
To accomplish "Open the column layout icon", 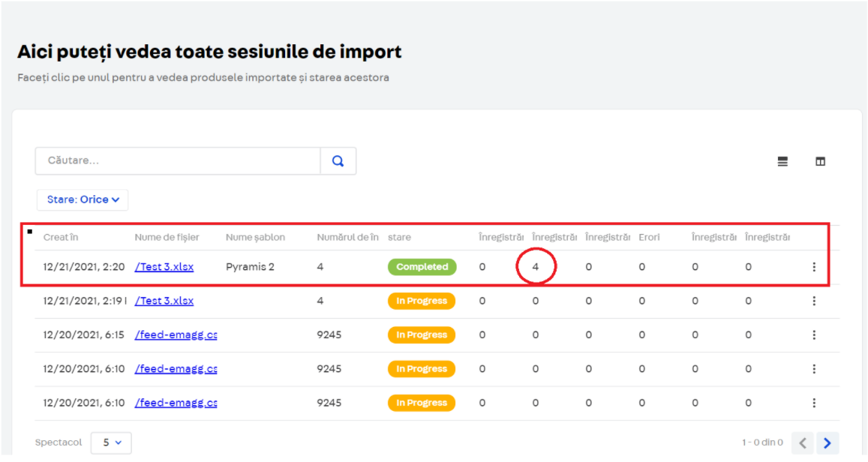I will pos(820,161).
